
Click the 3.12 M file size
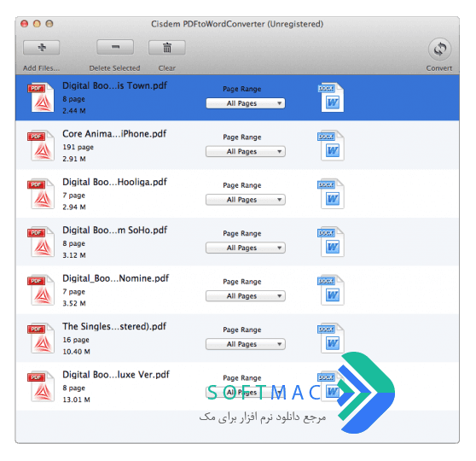click(74, 255)
